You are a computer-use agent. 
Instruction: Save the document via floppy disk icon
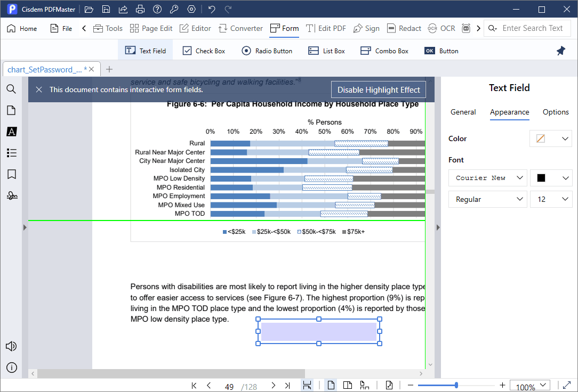106,9
